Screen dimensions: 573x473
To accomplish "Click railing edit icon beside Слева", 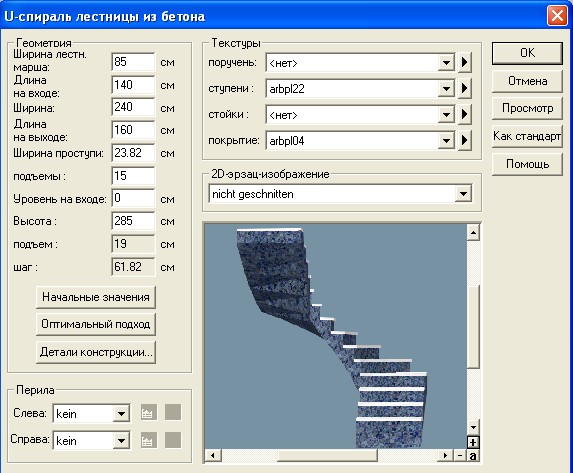I will click(x=149, y=412).
